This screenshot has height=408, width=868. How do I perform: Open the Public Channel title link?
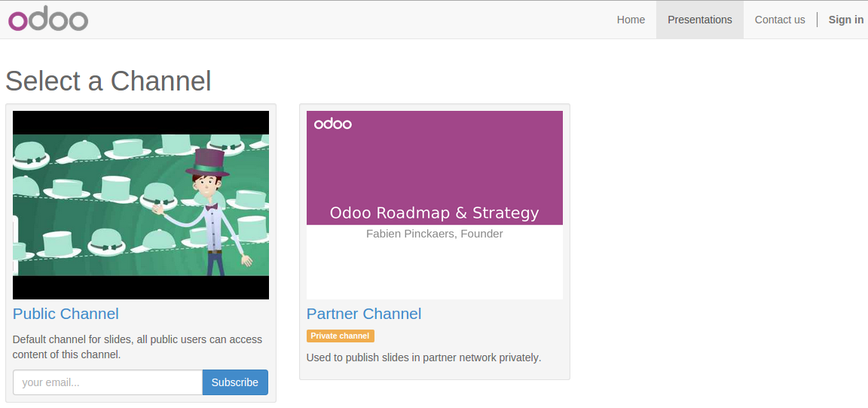(x=66, y=314)
